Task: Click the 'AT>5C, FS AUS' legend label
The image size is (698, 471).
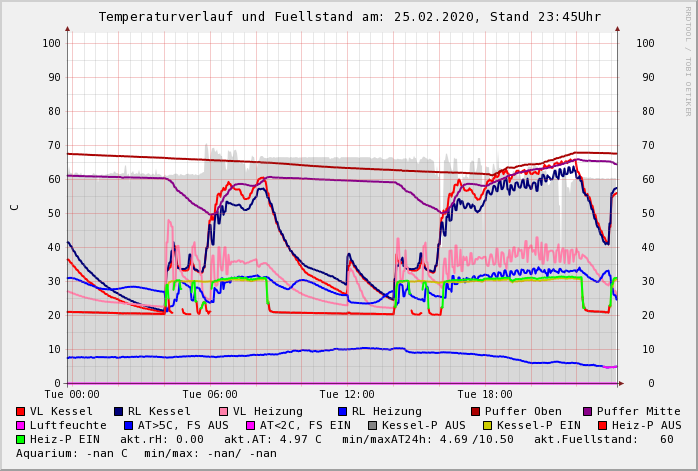Action: 183,425
